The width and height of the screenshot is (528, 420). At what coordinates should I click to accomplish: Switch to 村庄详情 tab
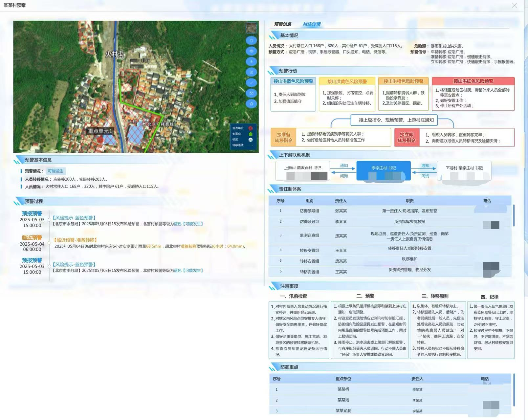point(312,24)
